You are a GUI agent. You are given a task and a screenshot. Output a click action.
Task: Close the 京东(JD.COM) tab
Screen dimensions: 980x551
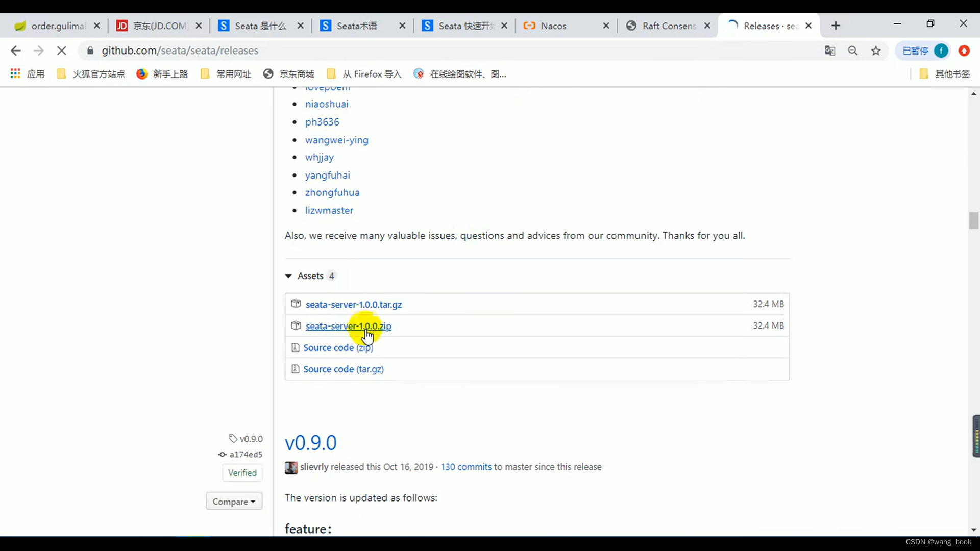coord(199,26)
